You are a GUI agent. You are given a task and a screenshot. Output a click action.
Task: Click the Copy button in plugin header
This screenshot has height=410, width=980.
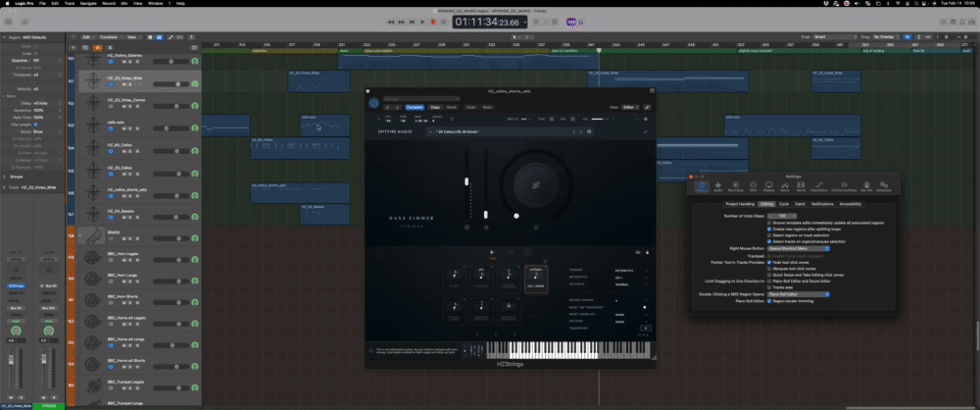tap(435, 107)
